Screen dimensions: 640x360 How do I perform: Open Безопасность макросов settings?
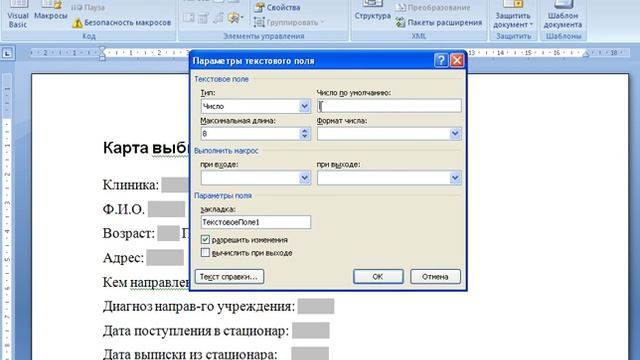pos(122,23)
